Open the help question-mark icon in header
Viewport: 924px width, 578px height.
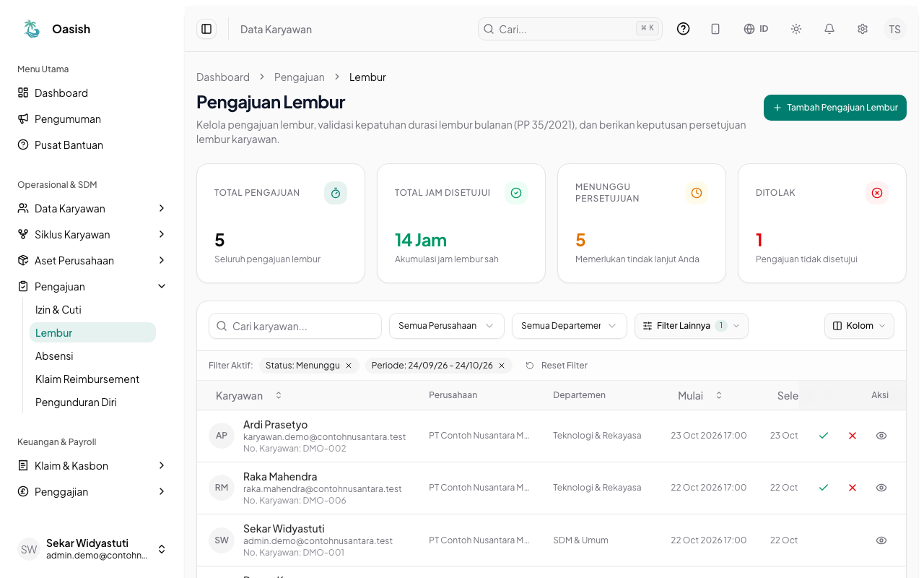coord(683,29)
